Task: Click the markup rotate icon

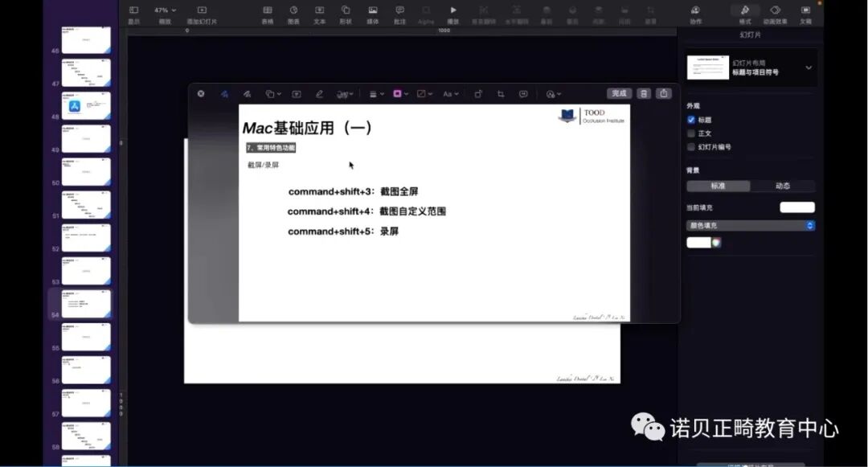Action: 477,94
